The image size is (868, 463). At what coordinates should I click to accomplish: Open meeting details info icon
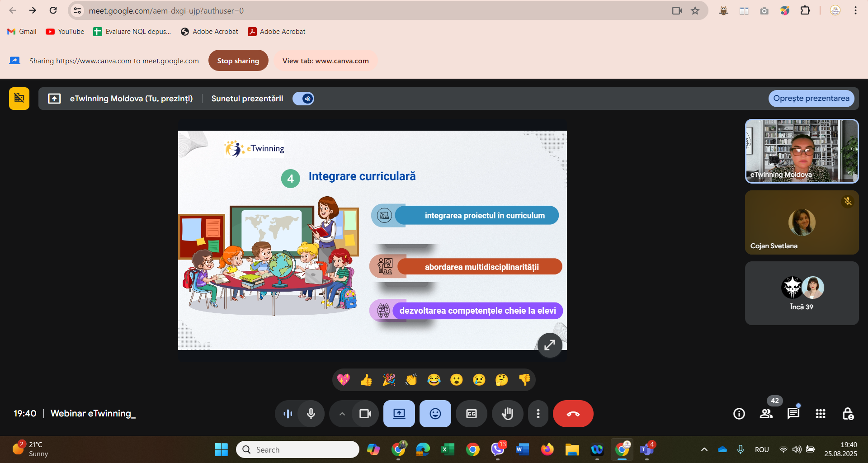point(739,414)
